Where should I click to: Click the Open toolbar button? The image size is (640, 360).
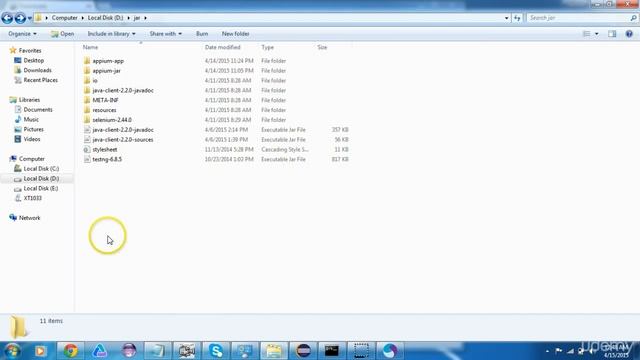[x=62, y=34]
